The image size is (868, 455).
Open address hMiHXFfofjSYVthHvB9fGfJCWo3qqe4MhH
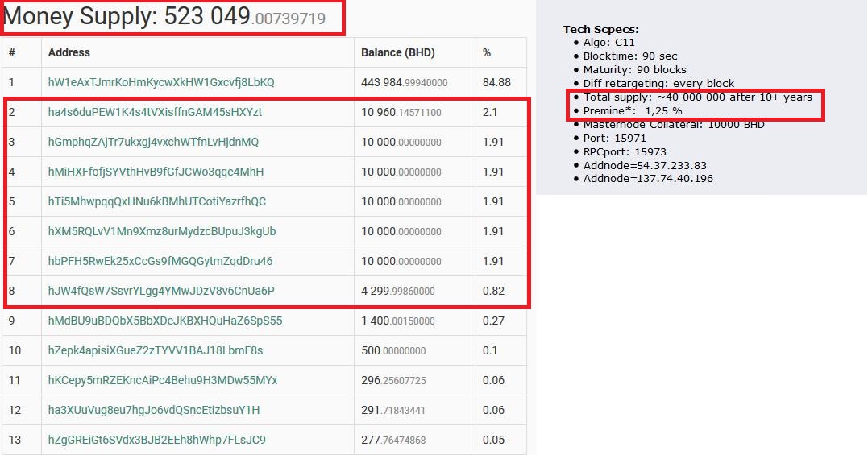(156, 172)
